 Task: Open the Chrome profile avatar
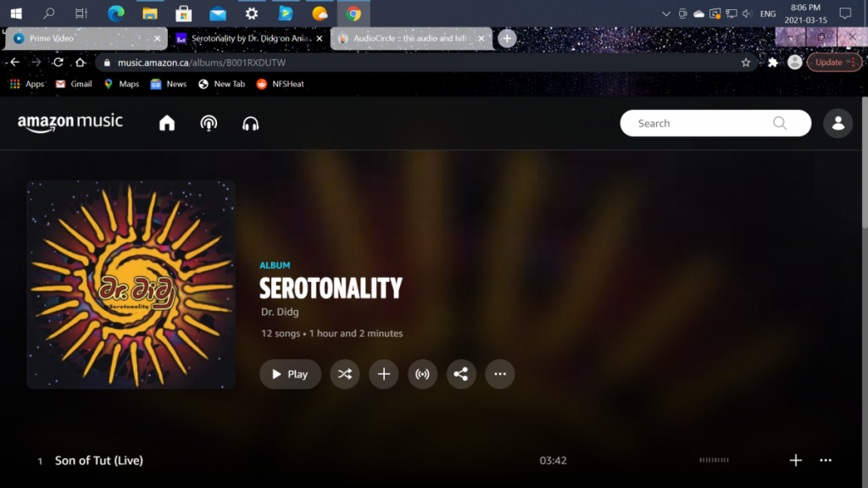795,62
